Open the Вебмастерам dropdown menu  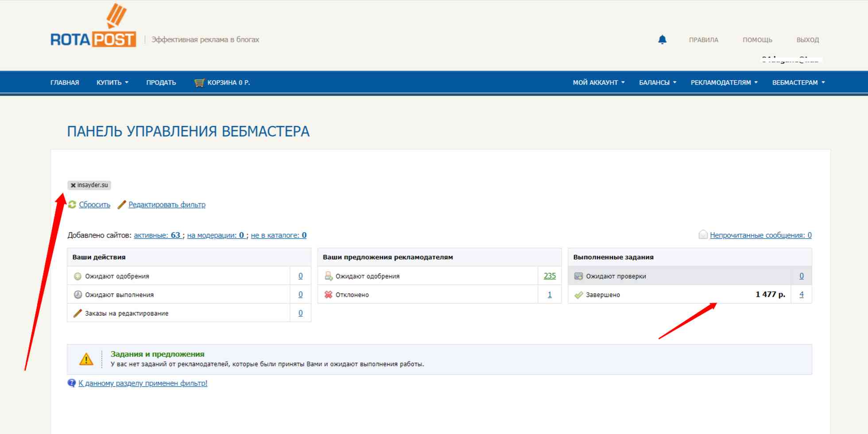coord(798,83)
